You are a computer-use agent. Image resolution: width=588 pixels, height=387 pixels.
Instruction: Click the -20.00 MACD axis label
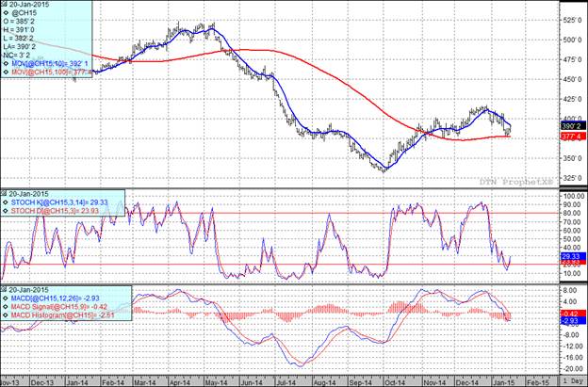click(573, 369)
